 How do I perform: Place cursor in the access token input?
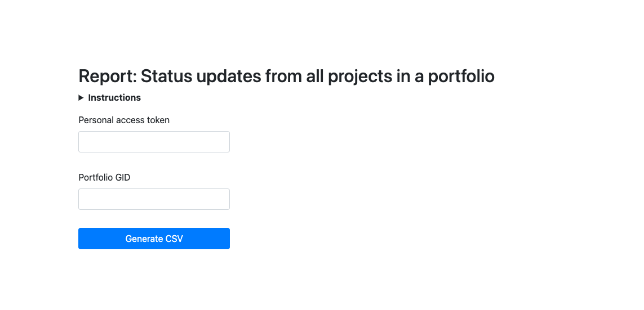(x=154, y=142)
